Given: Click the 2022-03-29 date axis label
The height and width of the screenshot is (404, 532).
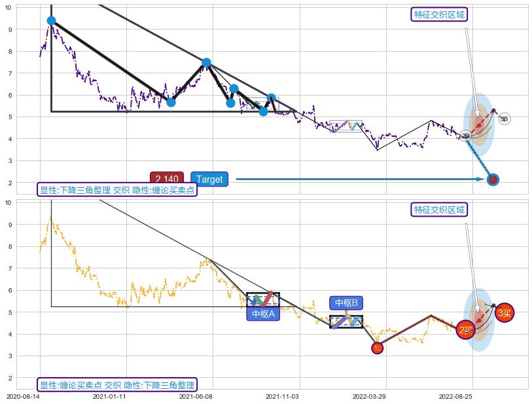Looking at the screenshot, I should click(x=369, y=396).
